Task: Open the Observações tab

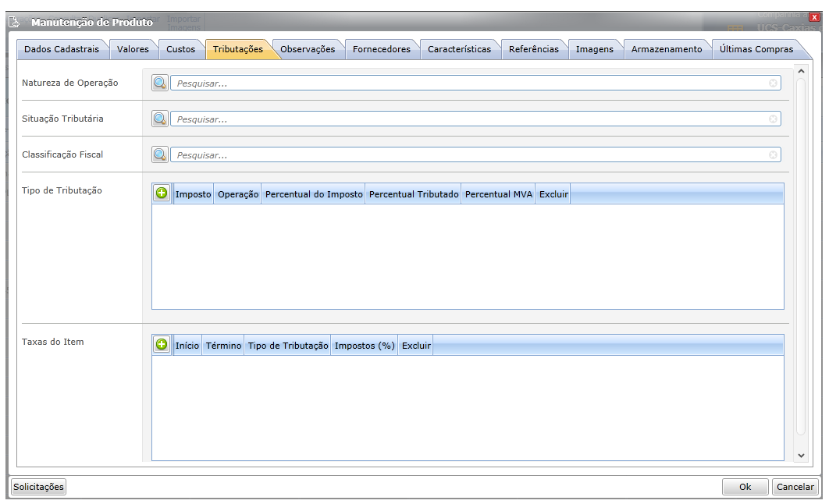Action: tap(308, 49)
